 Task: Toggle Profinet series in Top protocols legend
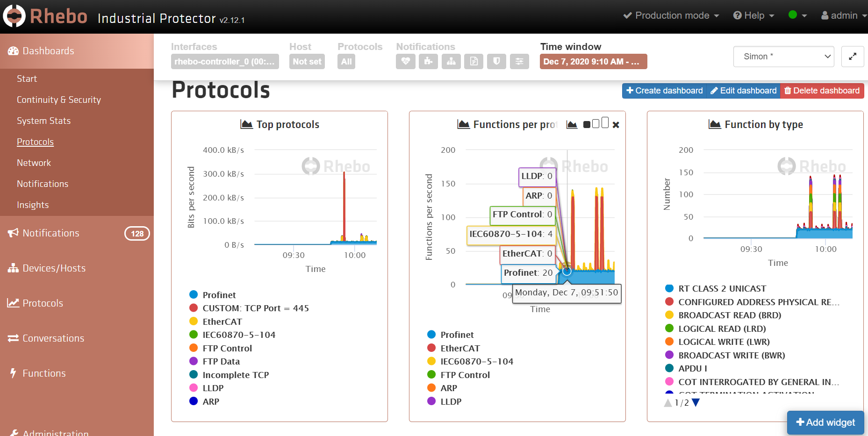pyautogui.click(x=219, y=295)
